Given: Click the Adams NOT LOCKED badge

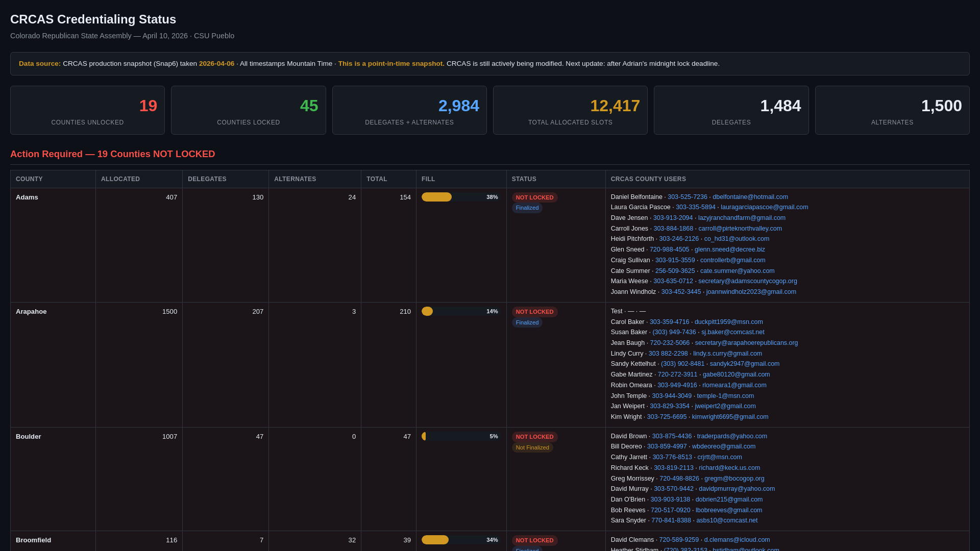Looking at the screenshot, I should click(x=534, y=197).
